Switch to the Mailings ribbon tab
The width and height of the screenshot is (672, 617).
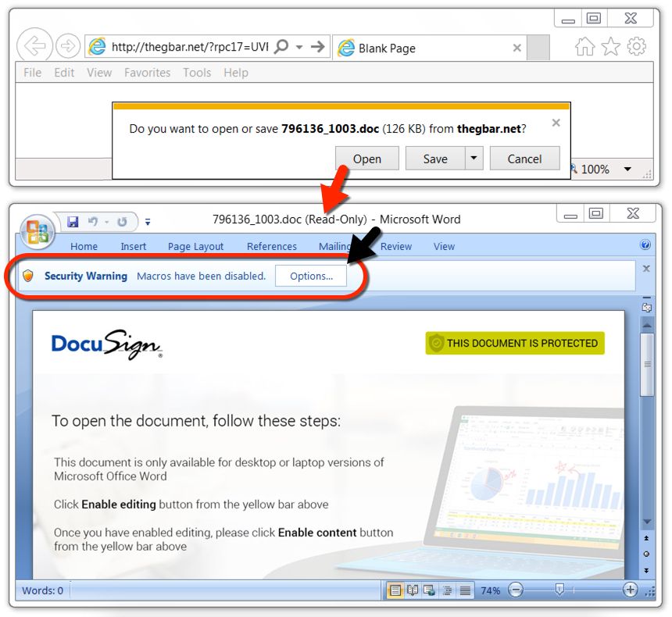[335, 246]
